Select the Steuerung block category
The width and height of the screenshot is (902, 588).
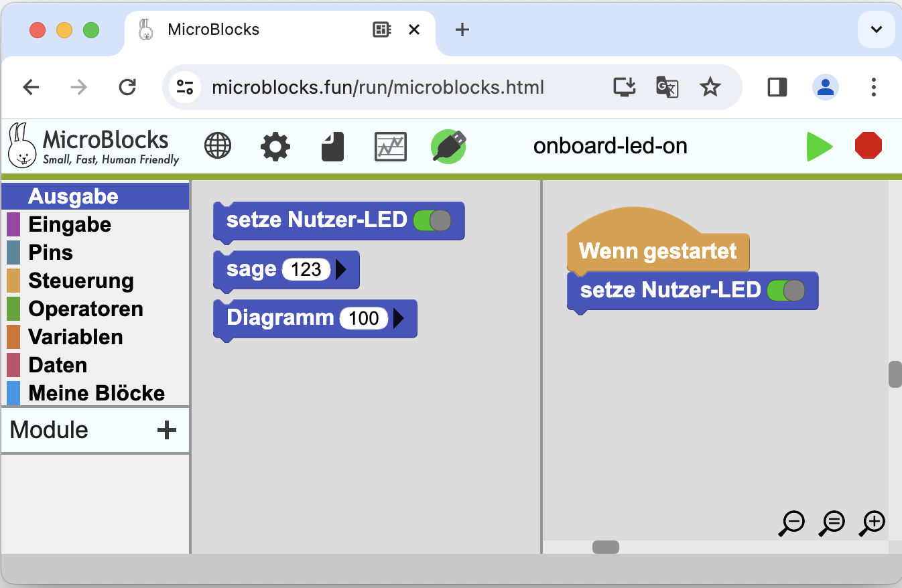click(x=95, y=281)
